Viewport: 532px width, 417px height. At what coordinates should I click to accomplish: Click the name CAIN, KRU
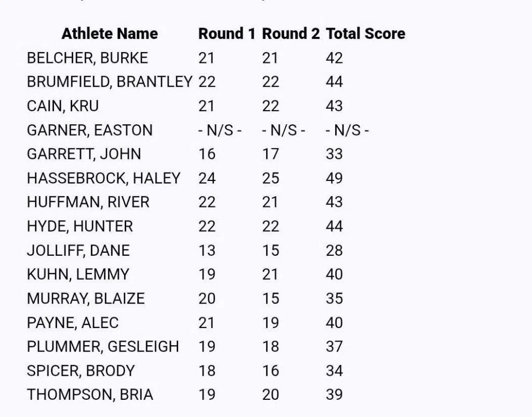[63, 106]
